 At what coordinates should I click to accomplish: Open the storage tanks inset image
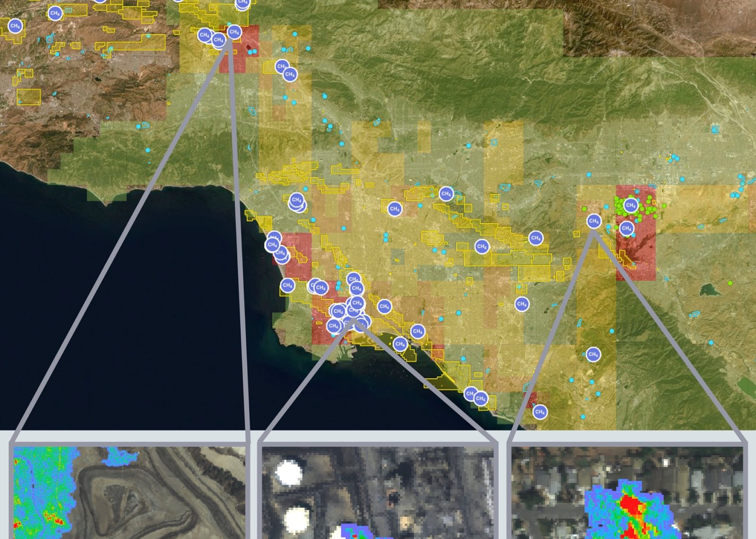click(378, 492)
